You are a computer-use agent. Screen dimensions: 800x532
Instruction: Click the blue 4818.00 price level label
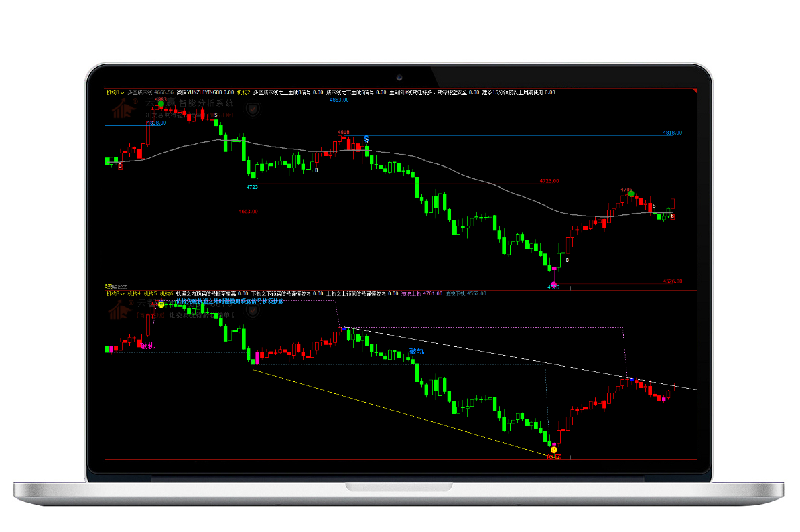coord(672,133)
